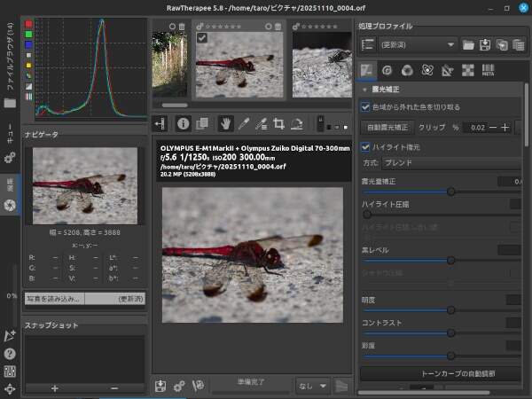Pick the white balance eyedropper tool
532x399 pixels.
(244, 124)
